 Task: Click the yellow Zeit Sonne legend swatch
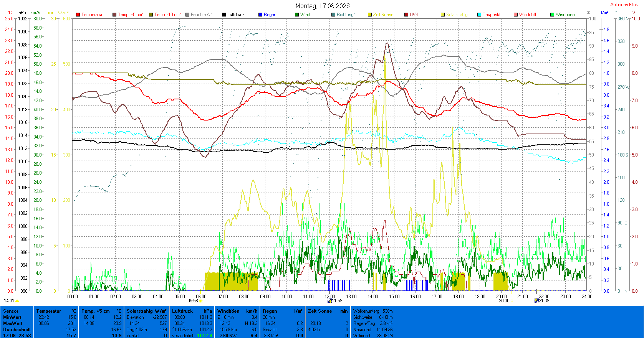coord(370,15)
